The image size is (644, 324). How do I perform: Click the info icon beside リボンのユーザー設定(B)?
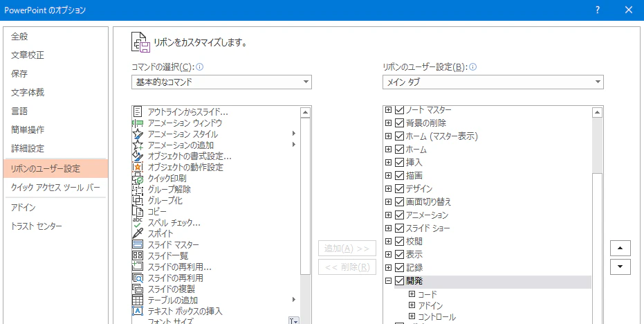[x=472, y=67]
